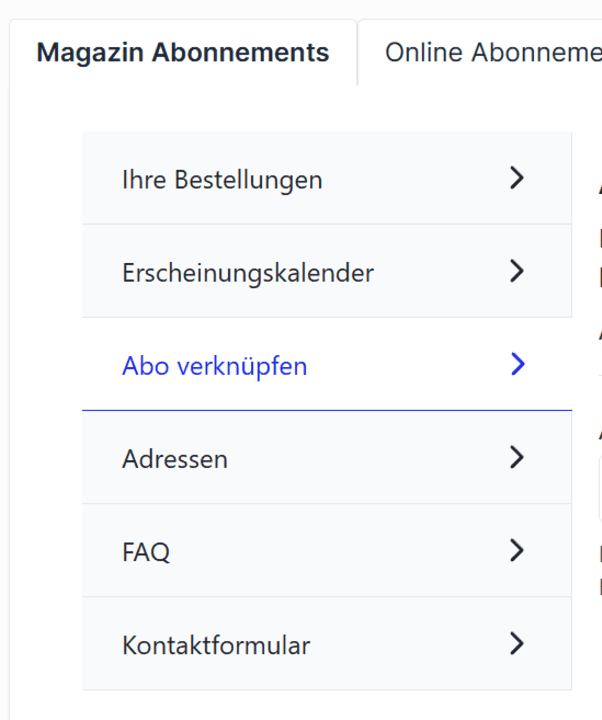Click the partially visible input field at right

coord(599,489)
